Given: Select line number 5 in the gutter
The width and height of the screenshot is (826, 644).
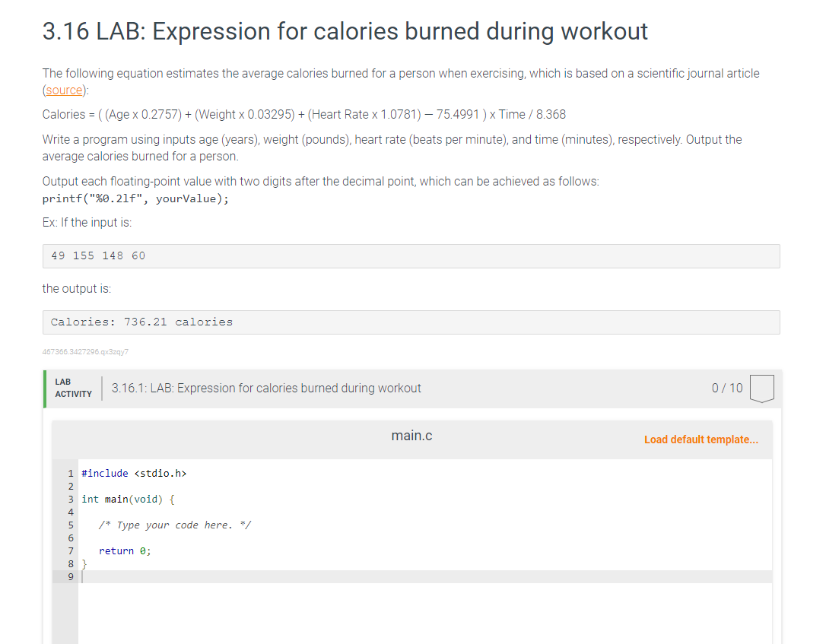Looking at the screenshot, I should (x=71, y=525).
